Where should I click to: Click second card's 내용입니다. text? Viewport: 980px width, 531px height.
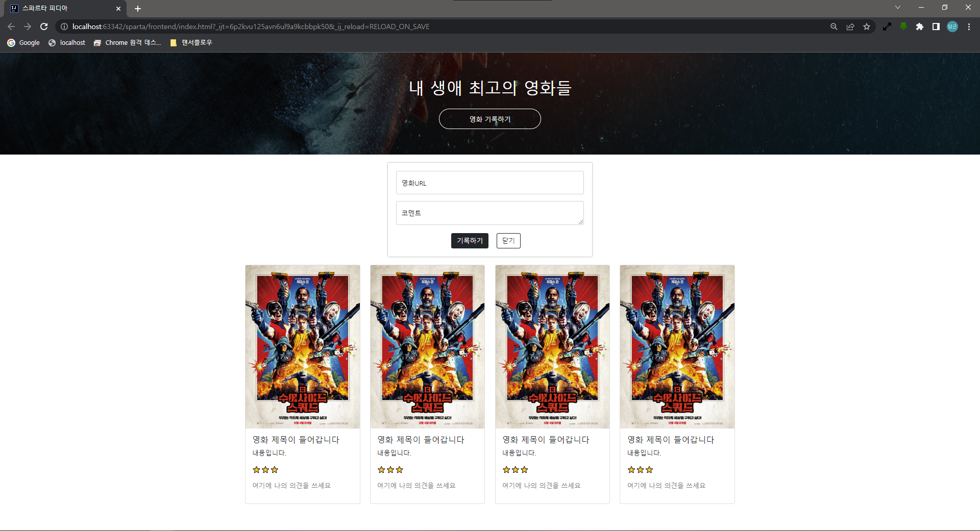click(394, 453)
